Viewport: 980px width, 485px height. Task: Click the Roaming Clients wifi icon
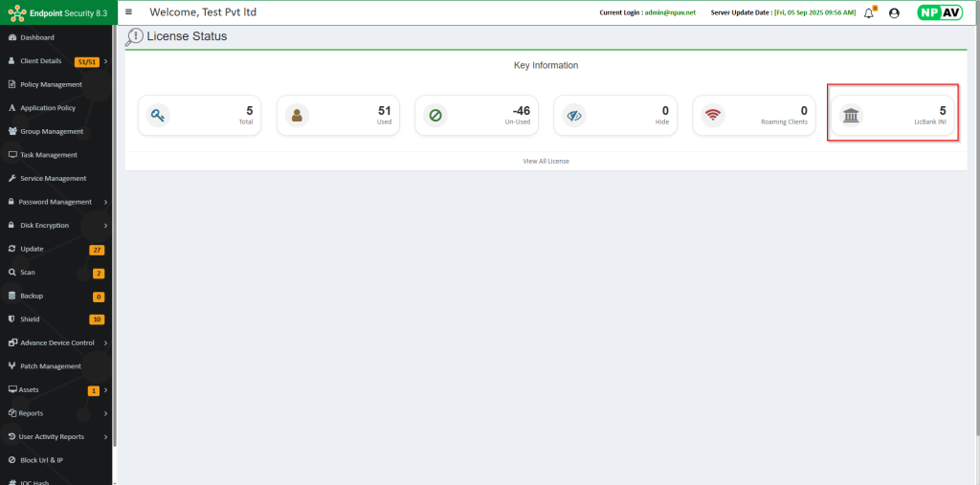point(712,116)
